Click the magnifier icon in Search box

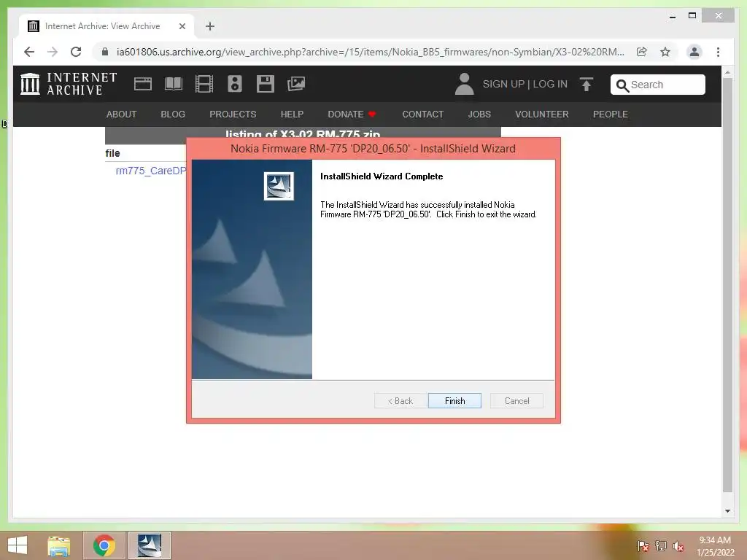pos(622,85)
